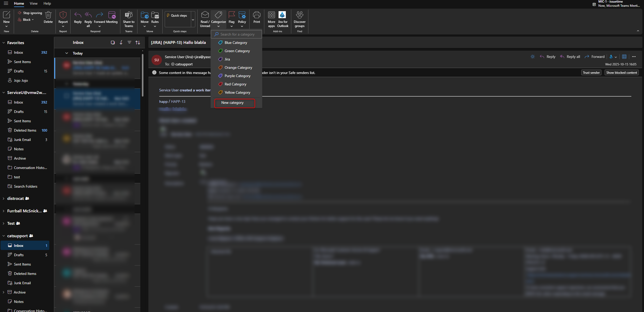Open the View ribbon tab

point(33,3)
